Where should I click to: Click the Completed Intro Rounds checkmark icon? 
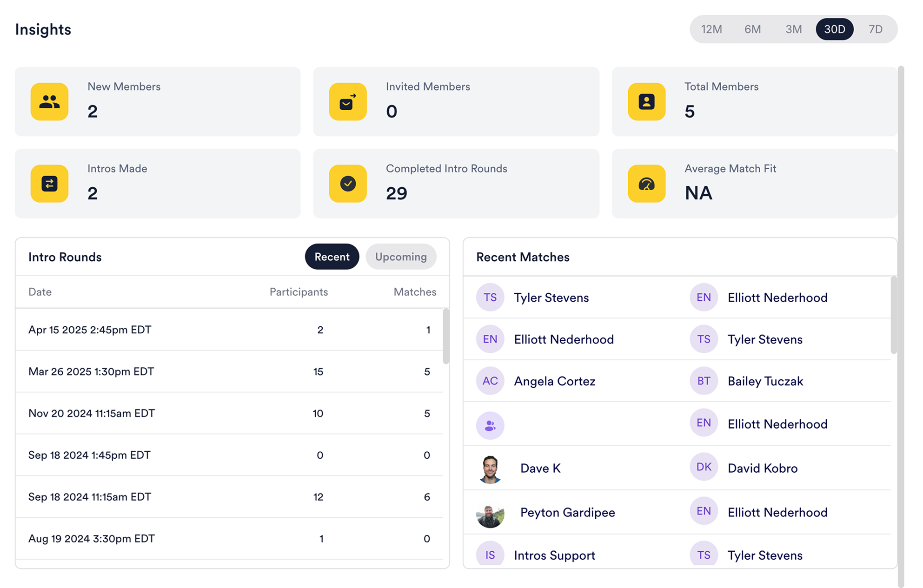click(x=348, y=184)
